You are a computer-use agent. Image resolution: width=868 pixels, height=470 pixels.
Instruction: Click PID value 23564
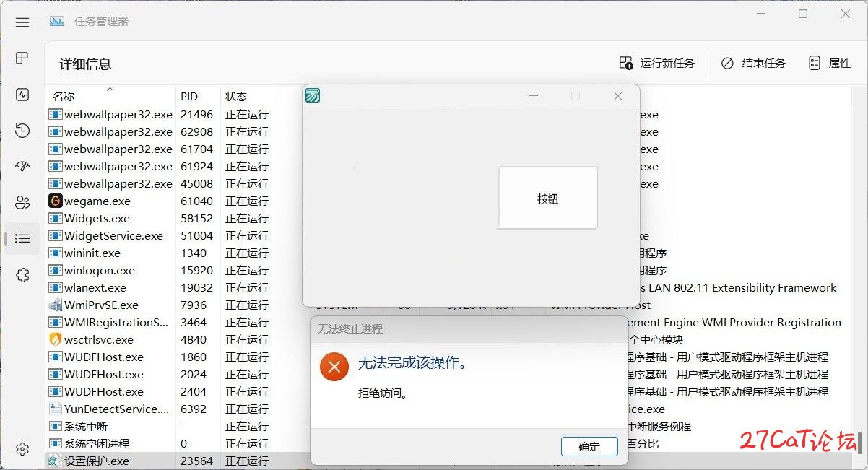[x=196, y=461]
